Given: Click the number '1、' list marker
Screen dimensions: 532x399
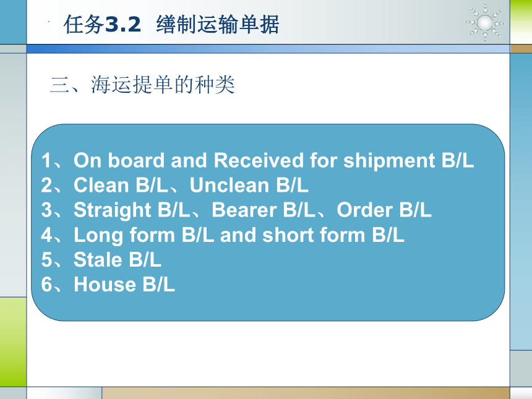Looking at the screenshot, I should [x=51, y=160].
